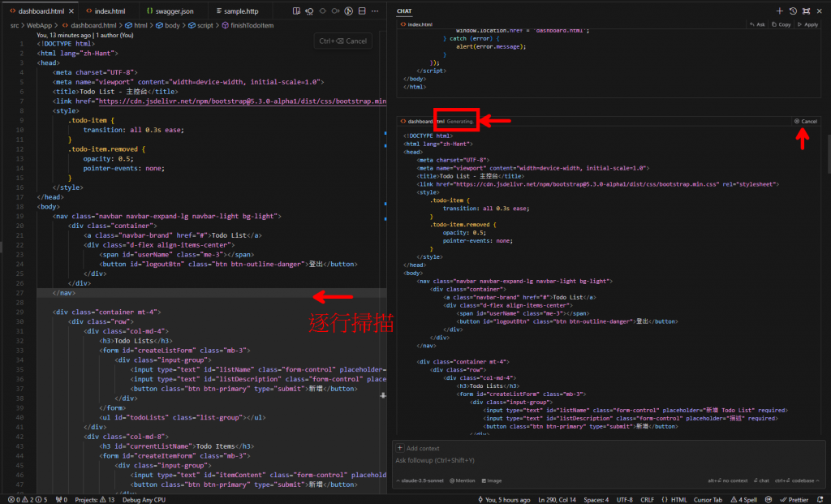The image size is (831, 504).
Task: Click the Ctrl+Backspace Cancel button in editor
Action: [x=343, y=41]
